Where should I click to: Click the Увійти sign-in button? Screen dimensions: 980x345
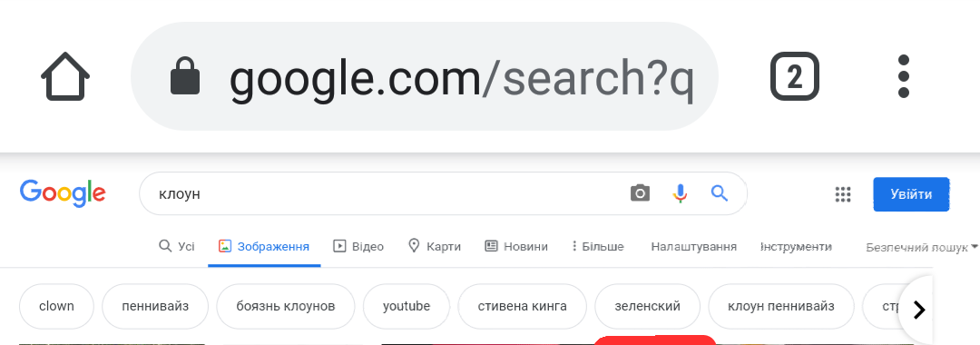[x=911, y=194]
